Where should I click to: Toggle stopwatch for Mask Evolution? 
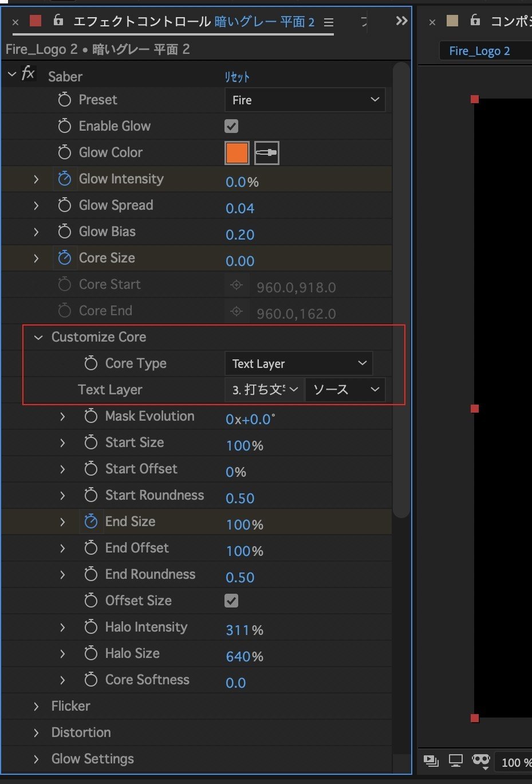pyautogui.click(x=91, y=416)
